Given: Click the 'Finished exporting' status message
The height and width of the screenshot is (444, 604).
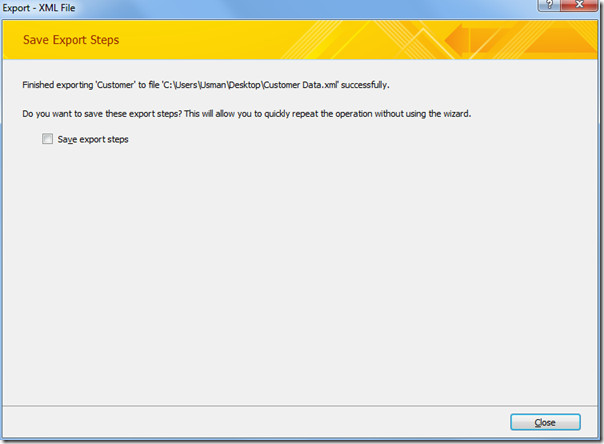Looking at the screenshot, I should click(x=206, y=85).
